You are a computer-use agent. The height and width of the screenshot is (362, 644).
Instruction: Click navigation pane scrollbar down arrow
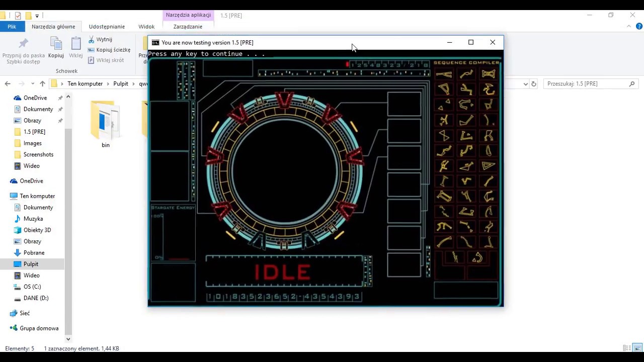tap(68, 339)
